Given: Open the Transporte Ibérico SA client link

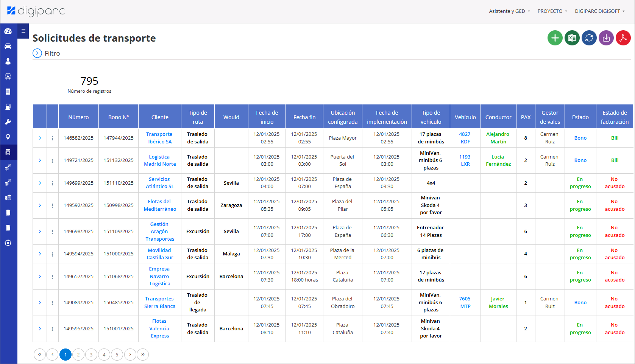Looking at the screenshot, I should tap(159, 138).
